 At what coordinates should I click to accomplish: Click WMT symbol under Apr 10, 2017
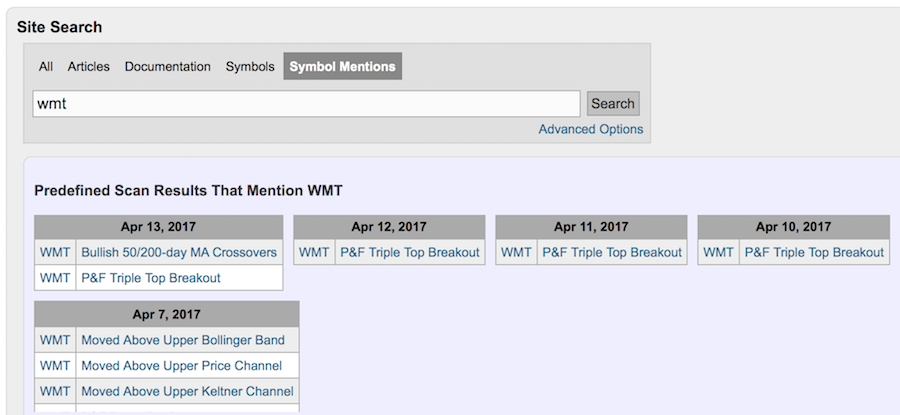pos(718,252)
